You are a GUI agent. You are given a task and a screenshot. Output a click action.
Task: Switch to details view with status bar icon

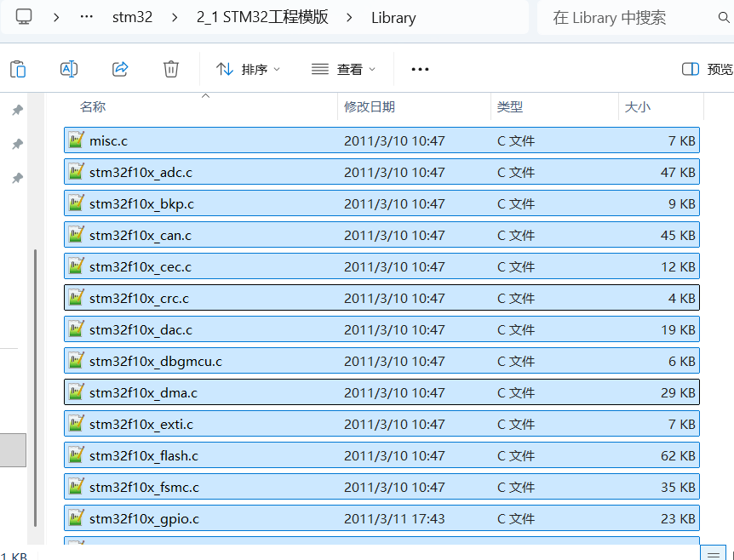714,554
